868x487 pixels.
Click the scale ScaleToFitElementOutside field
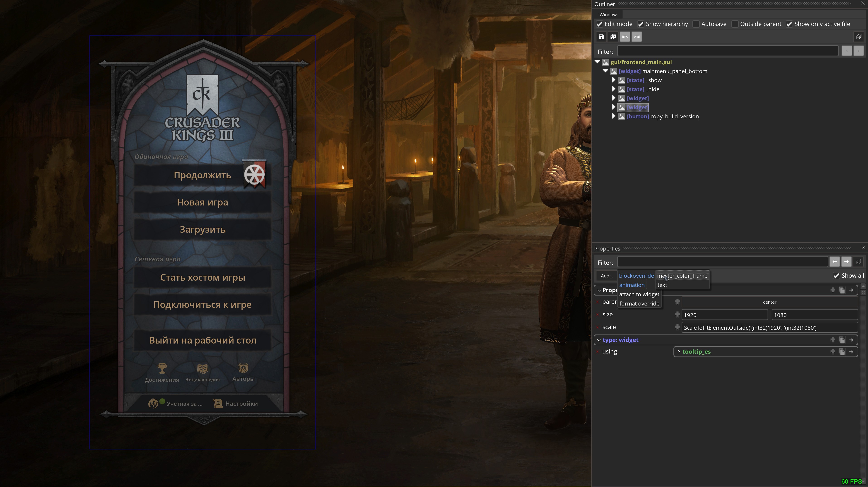coord(770,327)
